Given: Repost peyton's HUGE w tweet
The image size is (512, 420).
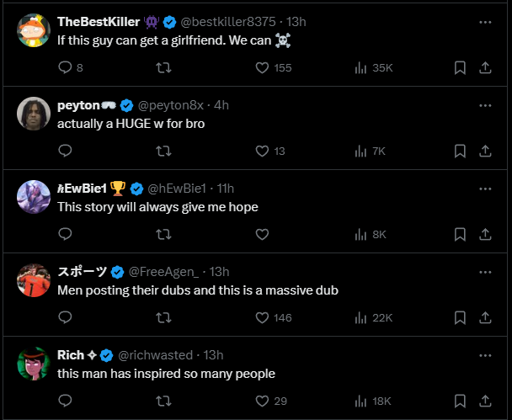Looking at the screenshot, I should coord(164,152).
